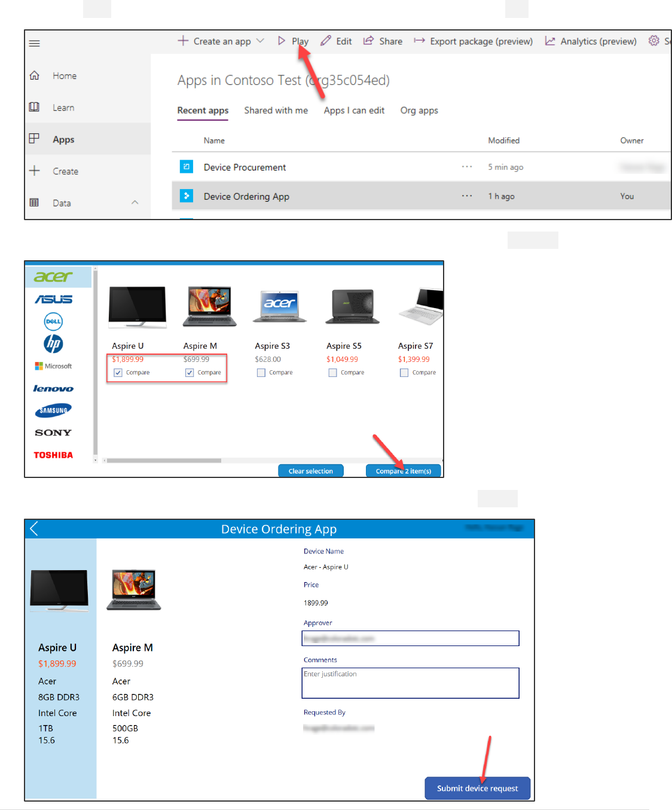Click the Share icon in toolbar
The width and height of the screenshot is (672, 810).
(x=368, y=41)
